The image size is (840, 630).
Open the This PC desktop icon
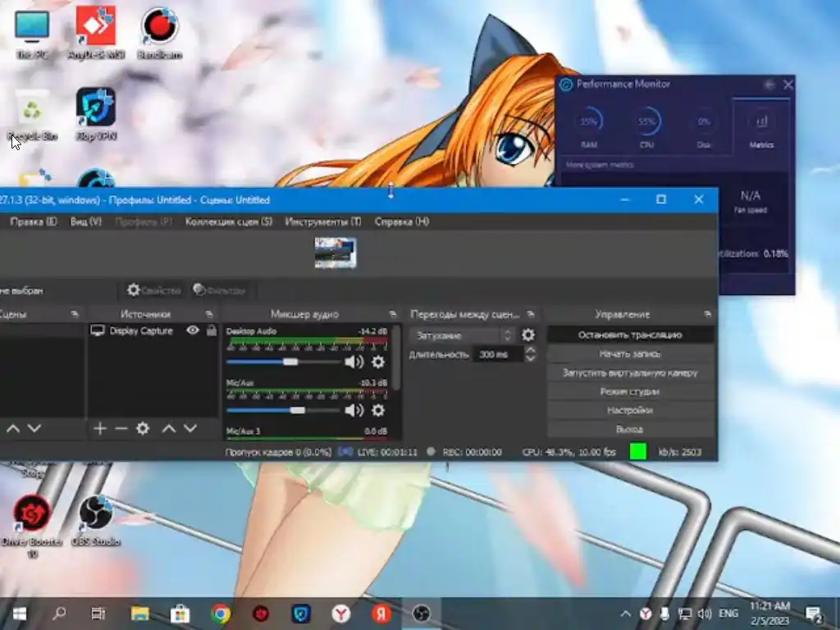32,33
